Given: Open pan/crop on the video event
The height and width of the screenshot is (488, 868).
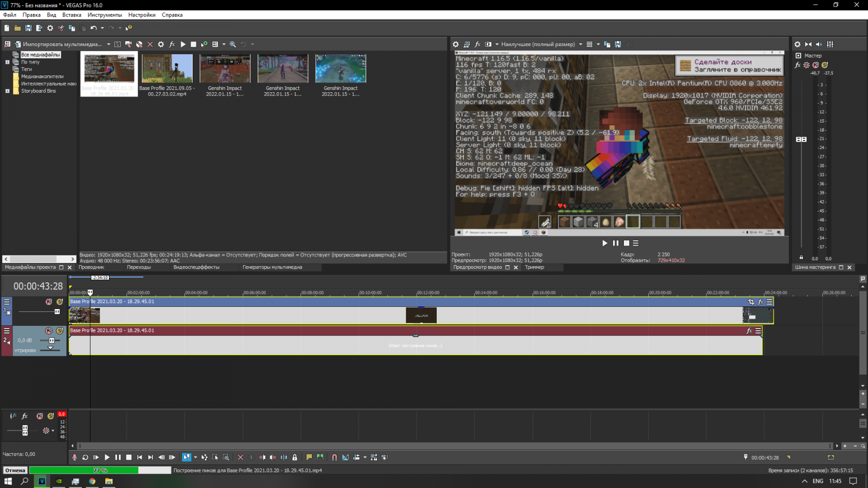Looking at the screenshot, I should pyautogui.click(x=751, y=302).
